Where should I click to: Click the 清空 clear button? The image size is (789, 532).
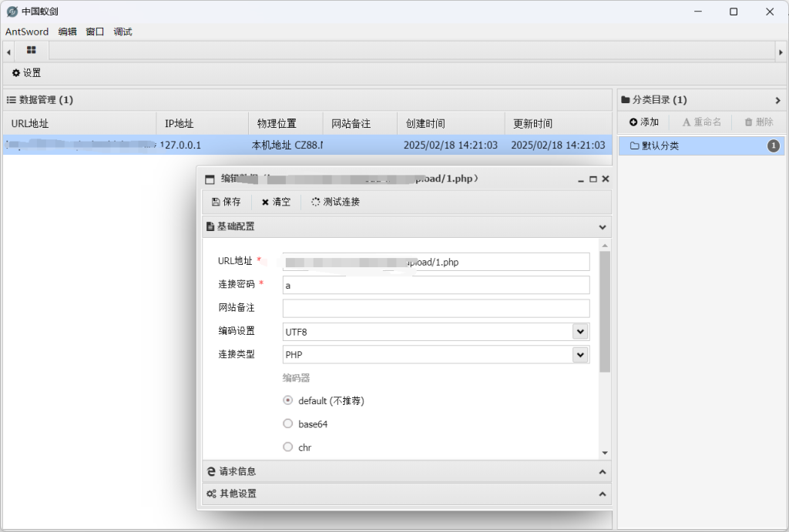[276, 202]
